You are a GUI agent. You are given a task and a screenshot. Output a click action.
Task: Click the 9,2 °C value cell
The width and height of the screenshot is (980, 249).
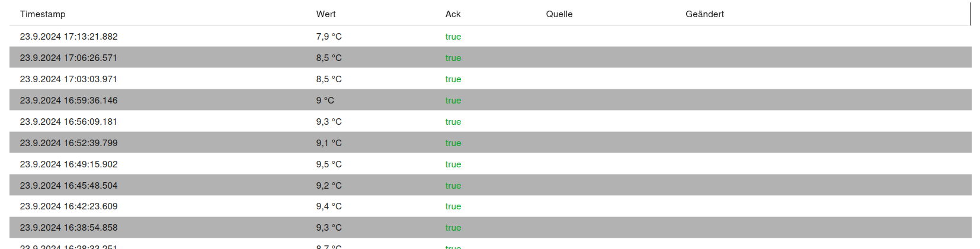pos(329,185)
